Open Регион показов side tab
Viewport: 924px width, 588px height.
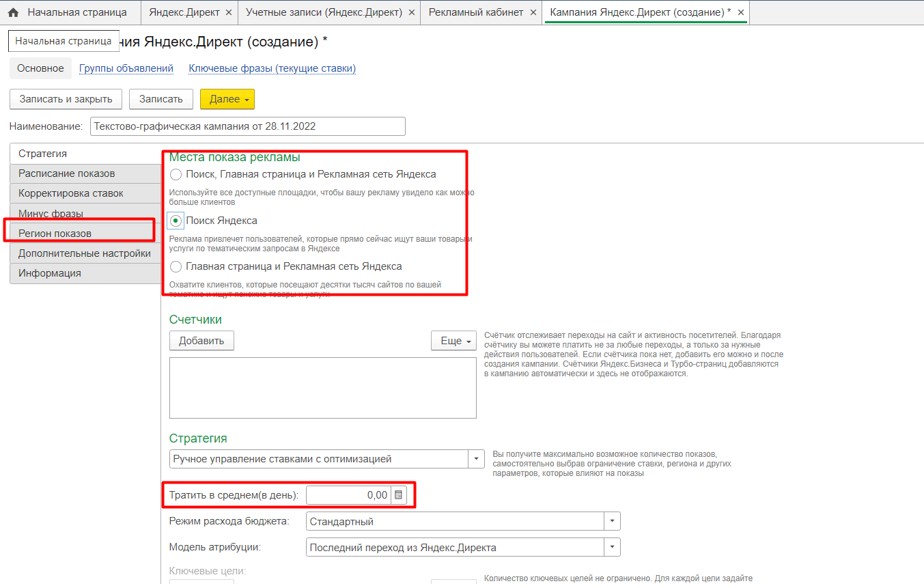point(85,234)
